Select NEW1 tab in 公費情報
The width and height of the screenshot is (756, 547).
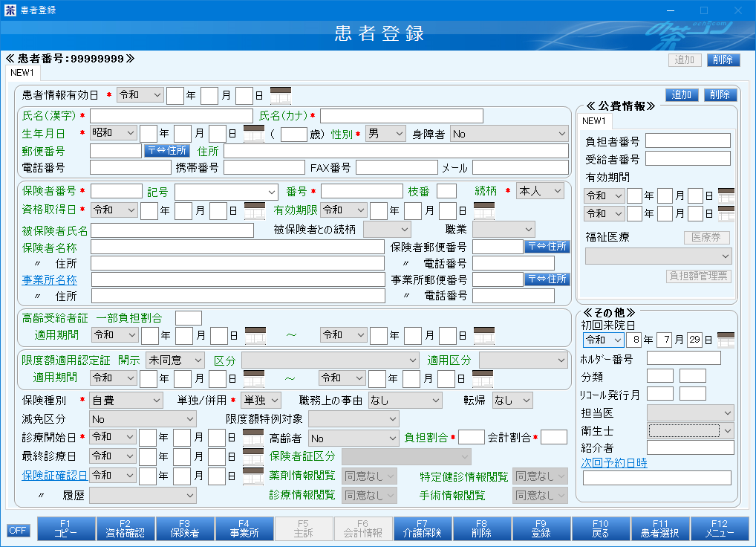point(593,121)
